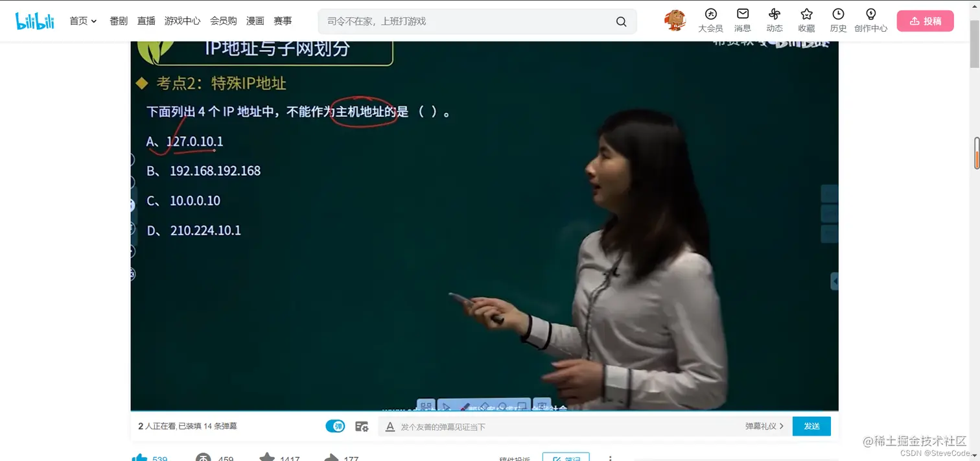Open the three-dot more options menu
Viewport: 980px width, 461px height.
click(610, 458)
